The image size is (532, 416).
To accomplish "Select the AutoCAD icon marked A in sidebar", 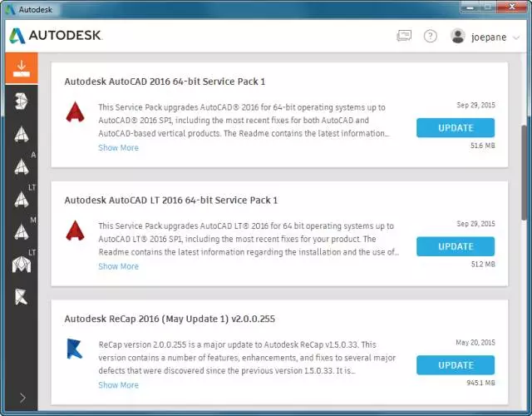I will pyautogui.click(x=21, y=166).
